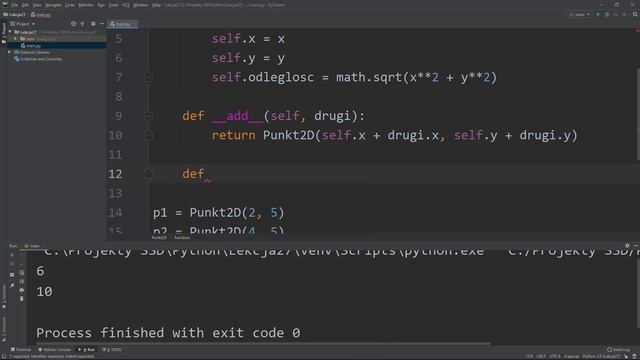
Task: Click Lekcja27 breadcrumb in navigation bar
Action: 14,15
